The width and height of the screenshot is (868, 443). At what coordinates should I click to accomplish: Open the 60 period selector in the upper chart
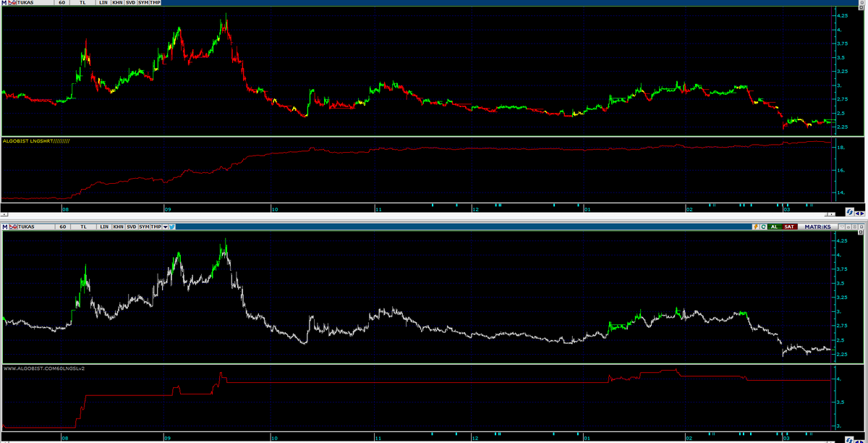pos(63,3)
